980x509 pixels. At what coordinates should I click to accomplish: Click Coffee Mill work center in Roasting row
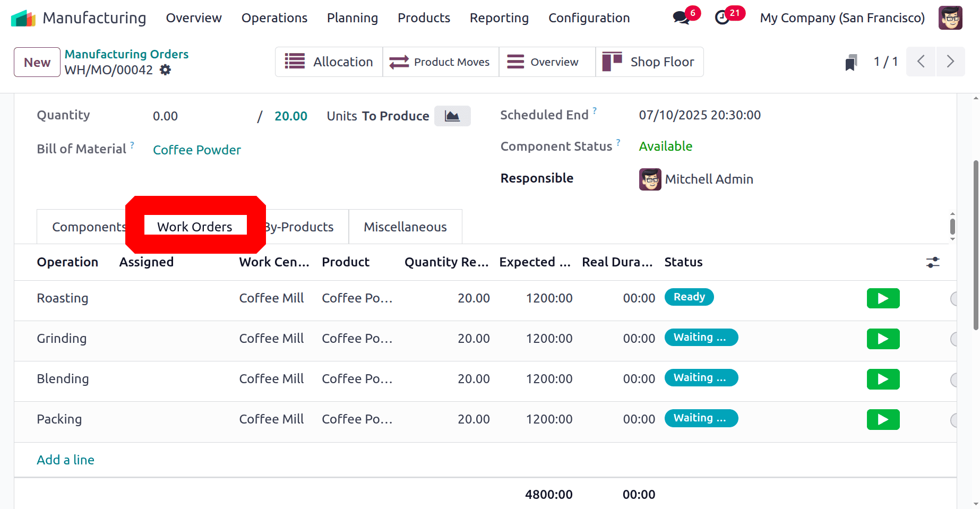click(x=271, y=298)
